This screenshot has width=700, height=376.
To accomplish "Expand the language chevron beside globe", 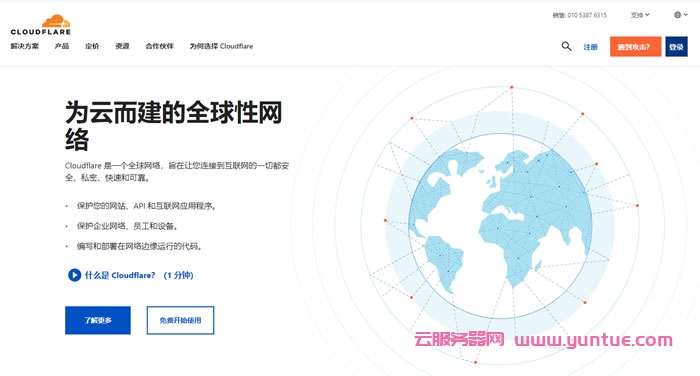I will point(686,15).
